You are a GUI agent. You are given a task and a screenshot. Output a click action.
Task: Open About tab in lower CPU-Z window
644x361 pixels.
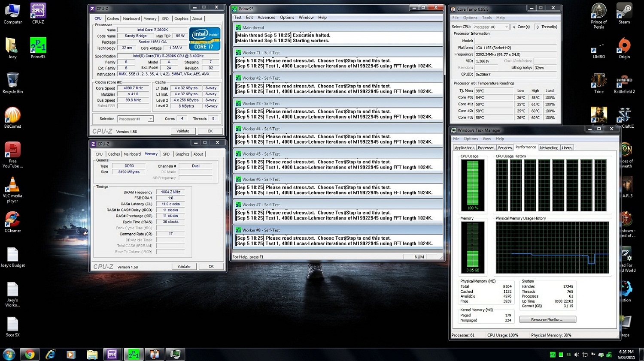[198, 154]
